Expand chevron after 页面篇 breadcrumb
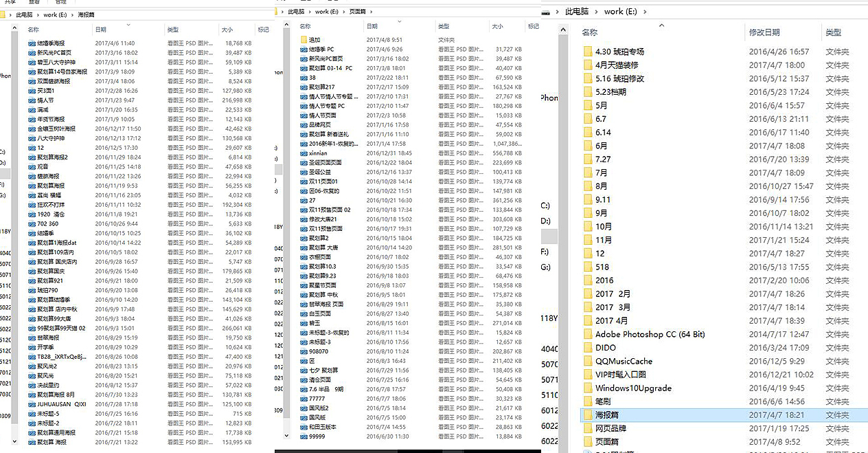Screen dimensions: 868x453 click(x=370, y=12)
